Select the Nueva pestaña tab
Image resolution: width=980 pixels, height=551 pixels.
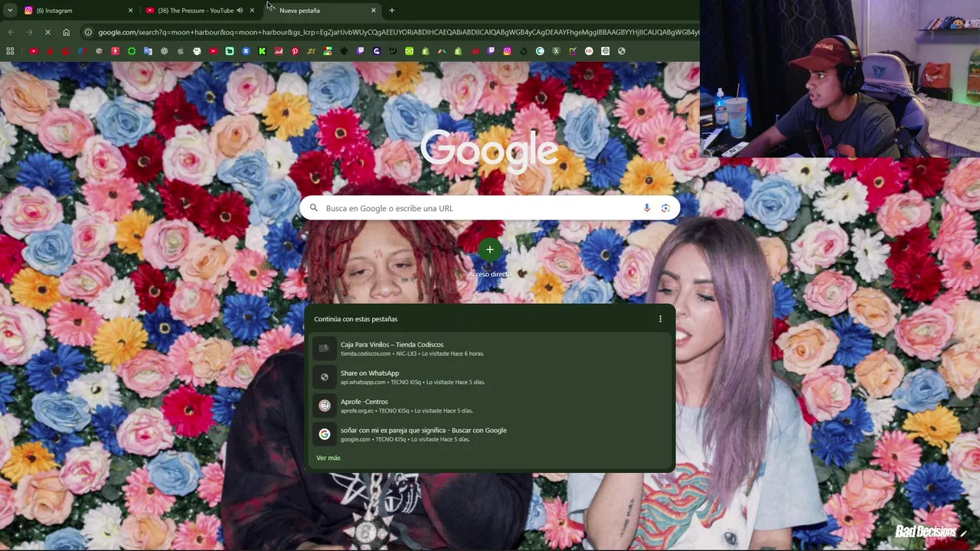click(322, 11)
